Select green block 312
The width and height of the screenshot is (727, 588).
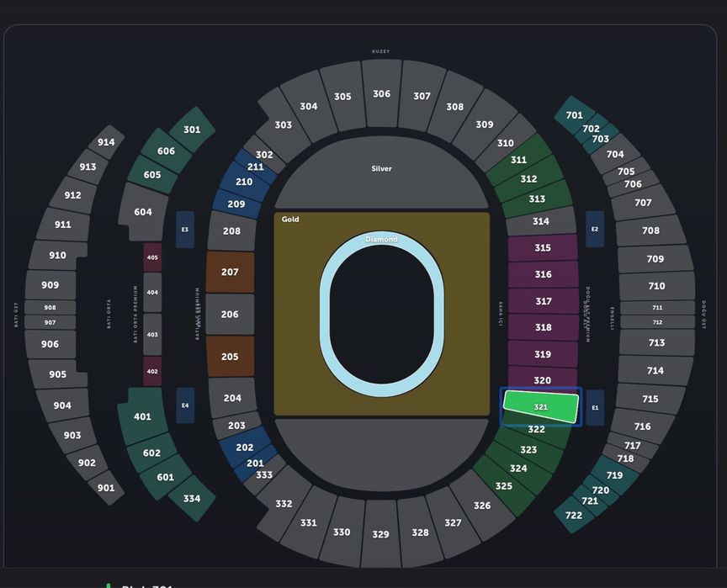[x=528, y=179]
